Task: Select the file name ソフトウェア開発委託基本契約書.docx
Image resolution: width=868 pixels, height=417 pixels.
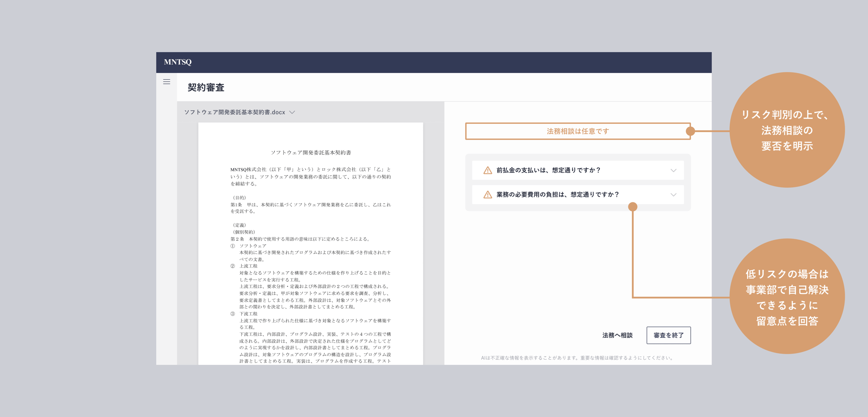Action: pos(234,112)
